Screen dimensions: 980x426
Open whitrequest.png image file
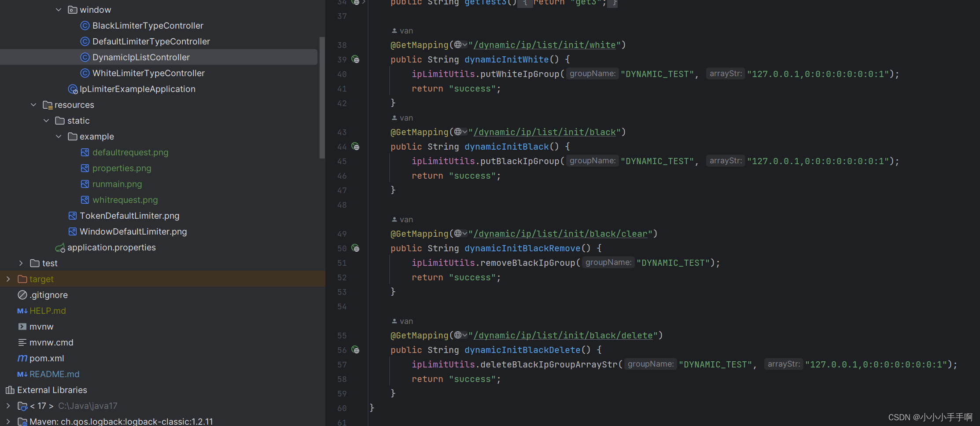125,200
